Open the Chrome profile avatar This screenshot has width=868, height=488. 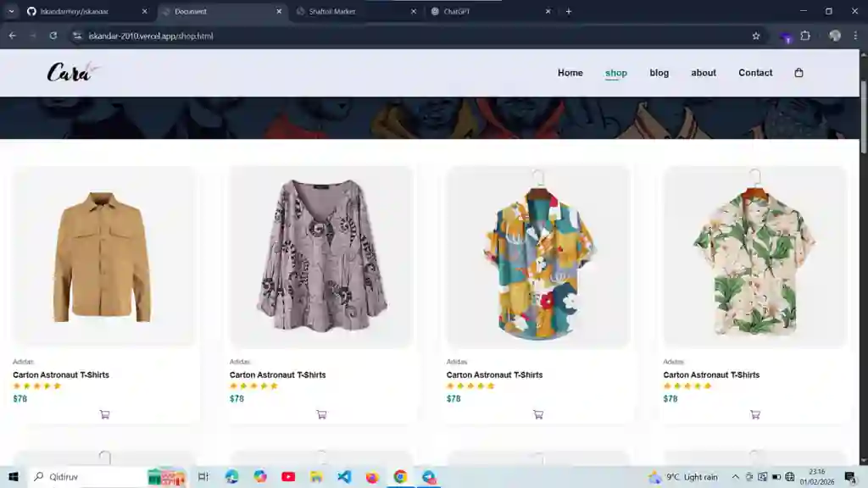click(835, 36)
